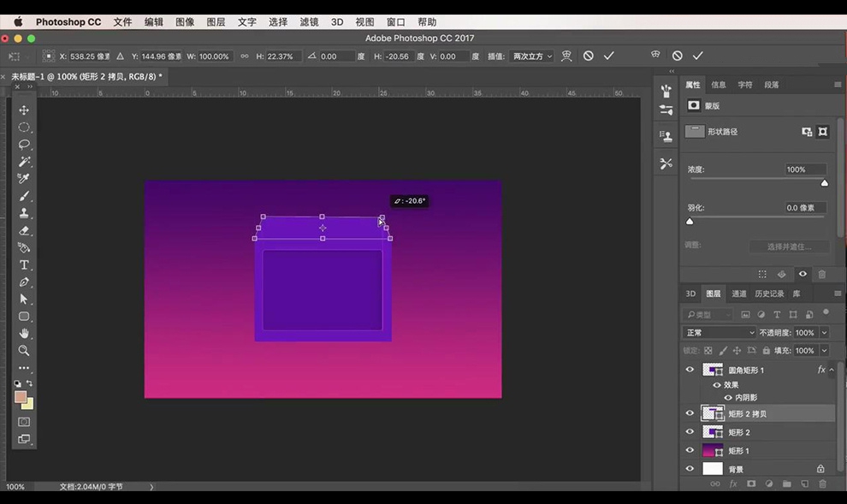
Task: Select the Brush tool
Action: pos(24,196)
